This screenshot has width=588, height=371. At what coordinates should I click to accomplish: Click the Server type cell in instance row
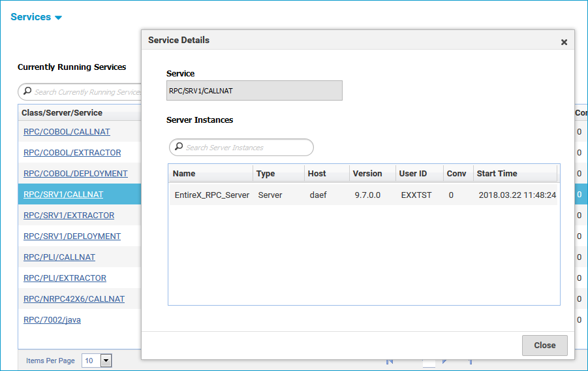click(270, 195)
